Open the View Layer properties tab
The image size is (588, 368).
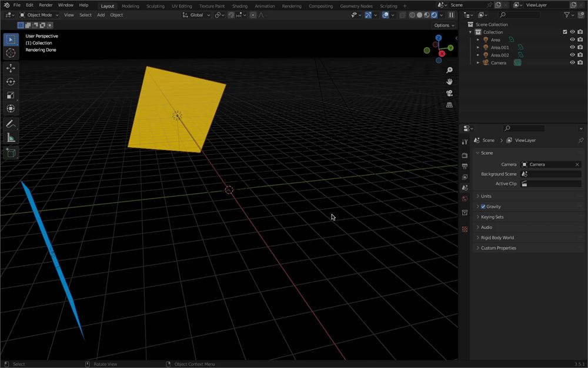click(465, 177)
